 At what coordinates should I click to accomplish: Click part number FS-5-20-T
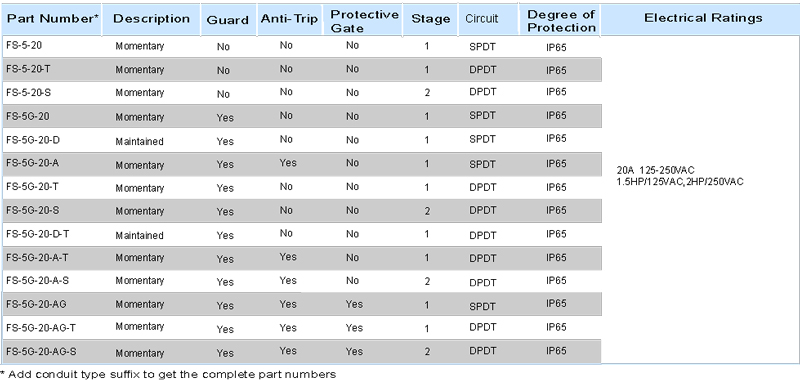28,69
